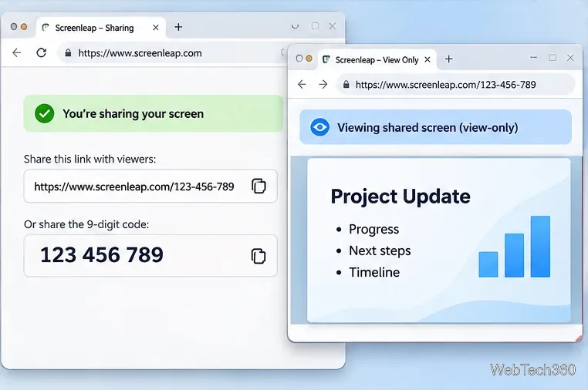Minimize the View Only window

tap(534, 58)
